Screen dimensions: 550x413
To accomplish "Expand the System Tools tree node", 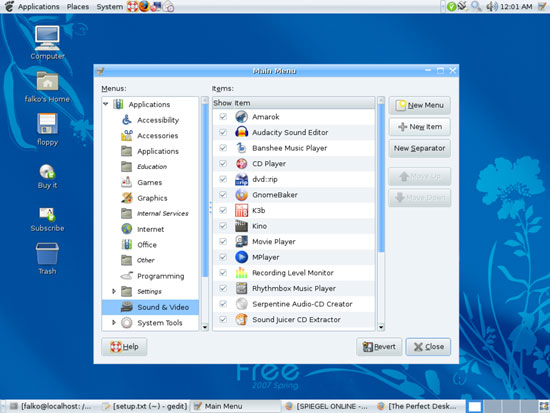I will point(114,322).
